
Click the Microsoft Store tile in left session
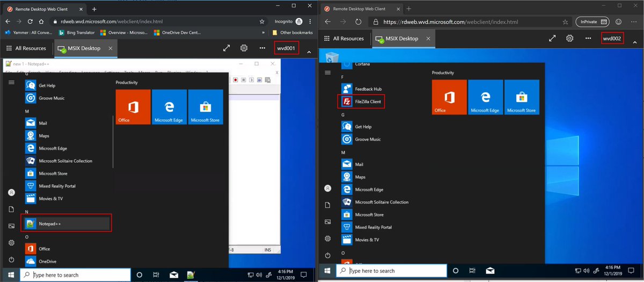[x=205, y=107]
